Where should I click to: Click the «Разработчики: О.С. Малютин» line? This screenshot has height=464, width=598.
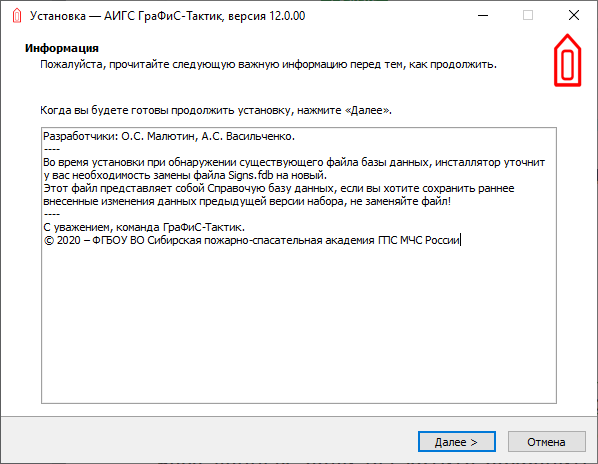click(x=169, y=136)
